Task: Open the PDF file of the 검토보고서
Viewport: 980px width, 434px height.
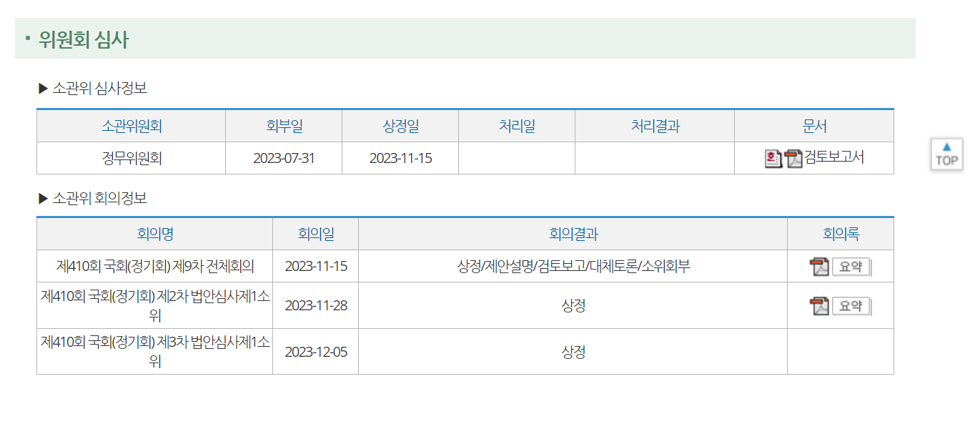Action: (x=793, y=158)
